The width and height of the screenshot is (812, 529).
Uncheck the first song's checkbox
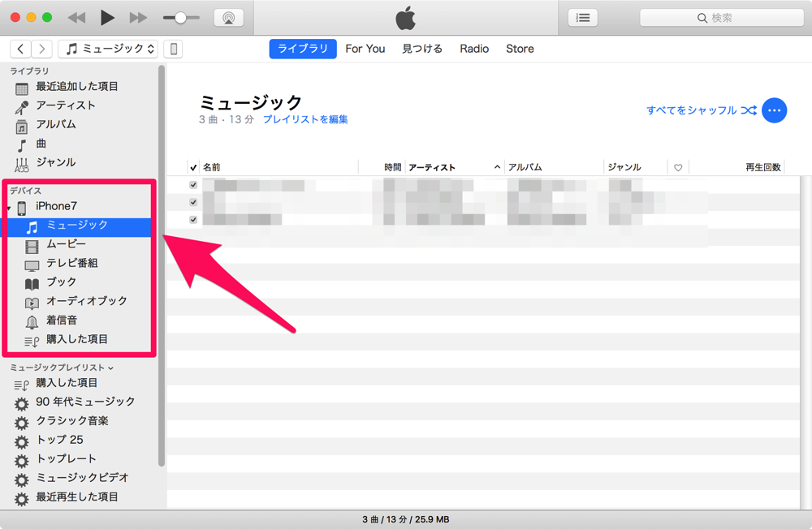point(193,185)
